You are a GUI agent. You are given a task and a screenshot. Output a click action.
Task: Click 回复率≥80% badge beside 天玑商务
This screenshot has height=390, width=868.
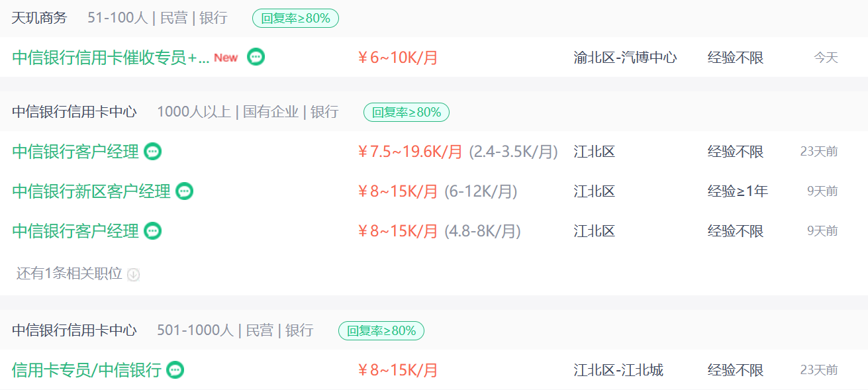(x=295, y=19)
